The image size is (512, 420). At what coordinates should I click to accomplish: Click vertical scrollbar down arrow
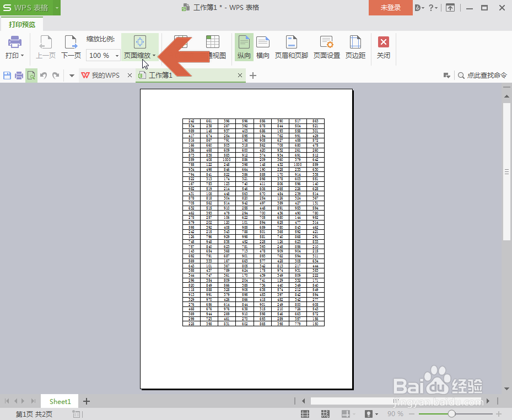[506, 389]
